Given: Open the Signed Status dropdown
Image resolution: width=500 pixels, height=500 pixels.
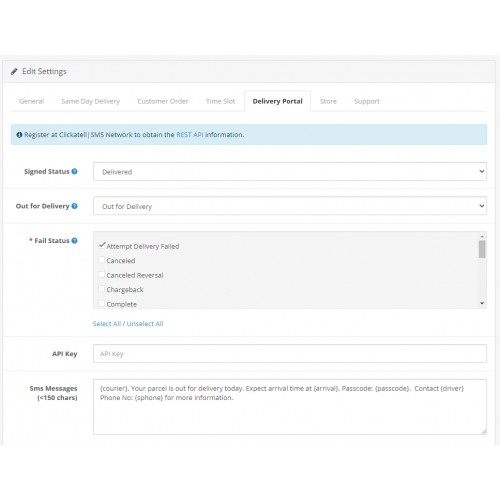Looking at the screenshot, I should [x=290, y=172].
